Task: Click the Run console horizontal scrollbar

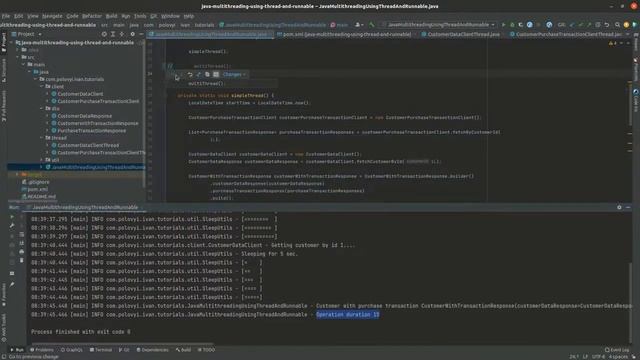Action: 121,343
